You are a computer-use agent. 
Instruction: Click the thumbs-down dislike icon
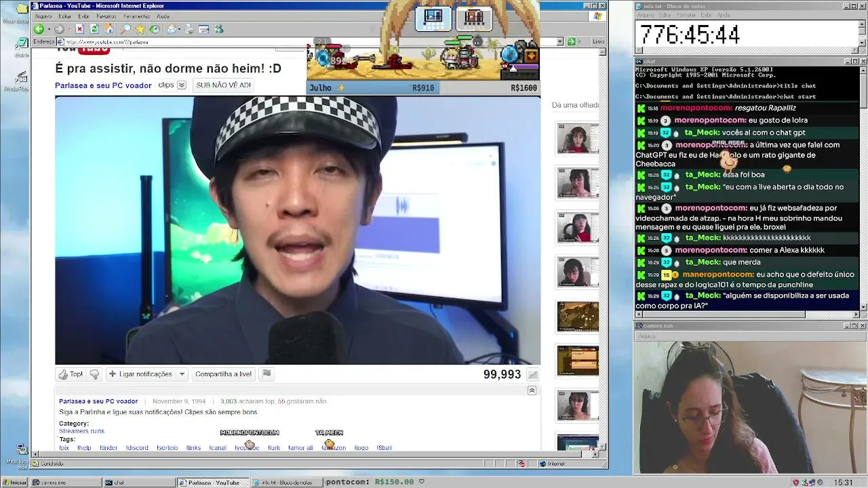coord(94,374)
